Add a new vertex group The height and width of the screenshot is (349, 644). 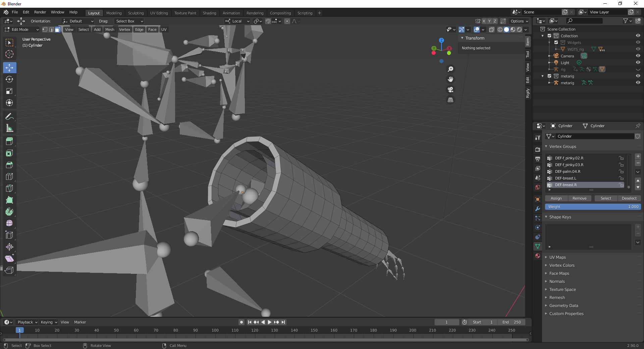638,156
